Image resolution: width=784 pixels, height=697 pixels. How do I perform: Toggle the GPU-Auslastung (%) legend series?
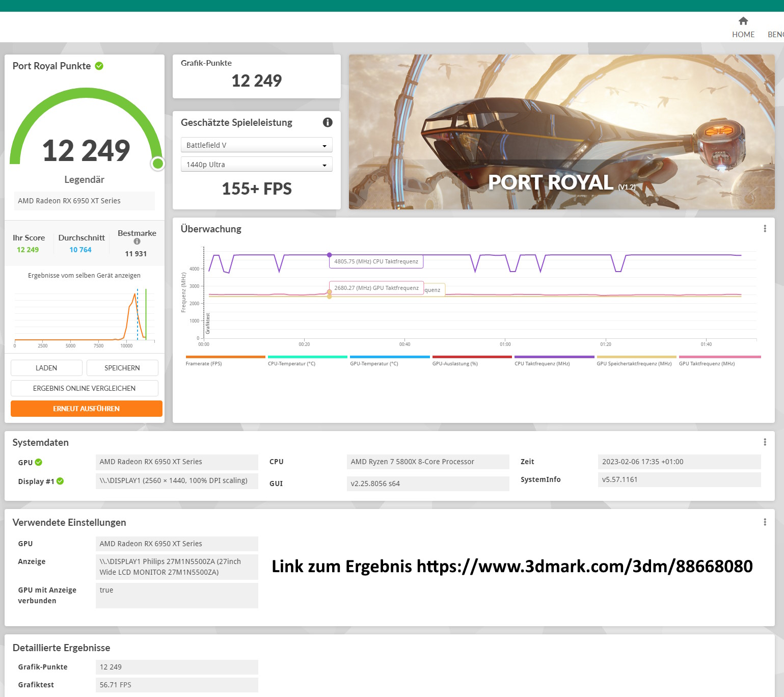coord(472,361)
